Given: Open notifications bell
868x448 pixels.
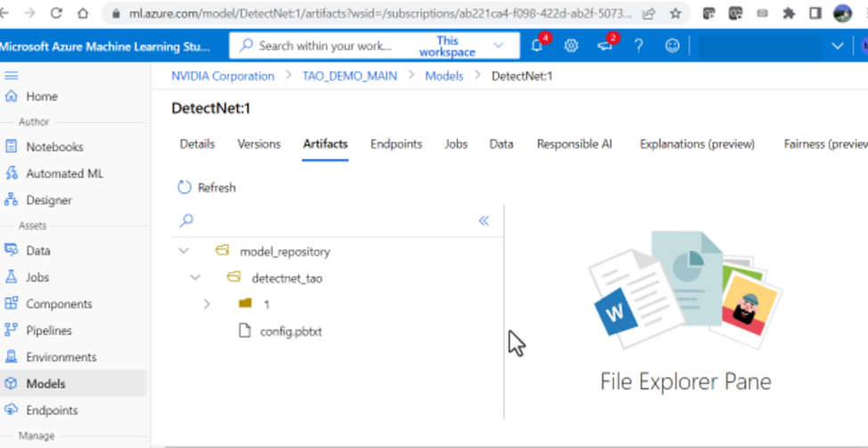Looking at the screenshot, I should click(x=537, y=45).
